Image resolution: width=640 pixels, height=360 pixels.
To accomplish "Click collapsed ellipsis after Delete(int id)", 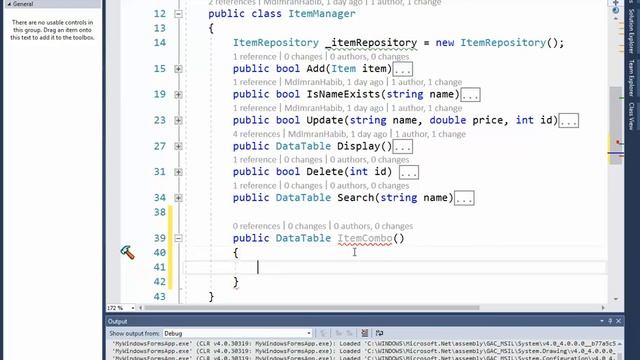I will 409,172.
